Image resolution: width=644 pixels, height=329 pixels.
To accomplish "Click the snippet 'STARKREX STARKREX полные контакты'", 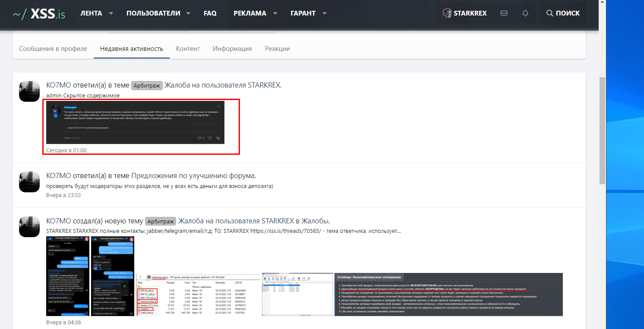I will coord(224,231).
